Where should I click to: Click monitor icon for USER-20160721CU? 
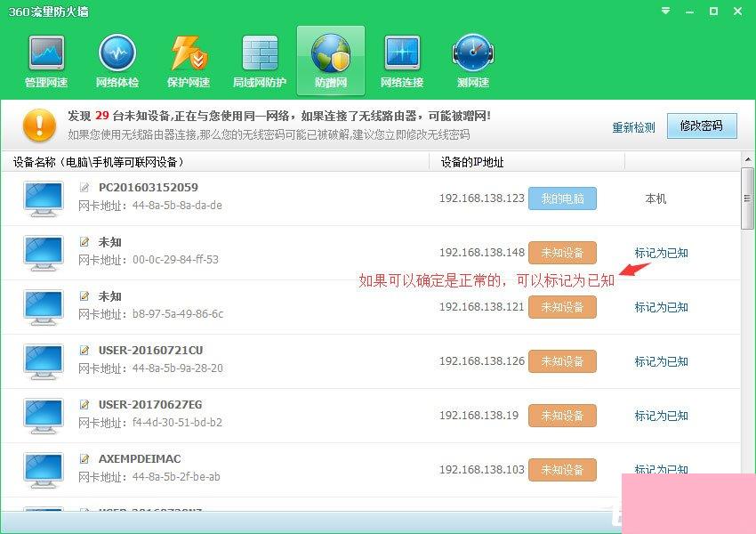(44, 361)
